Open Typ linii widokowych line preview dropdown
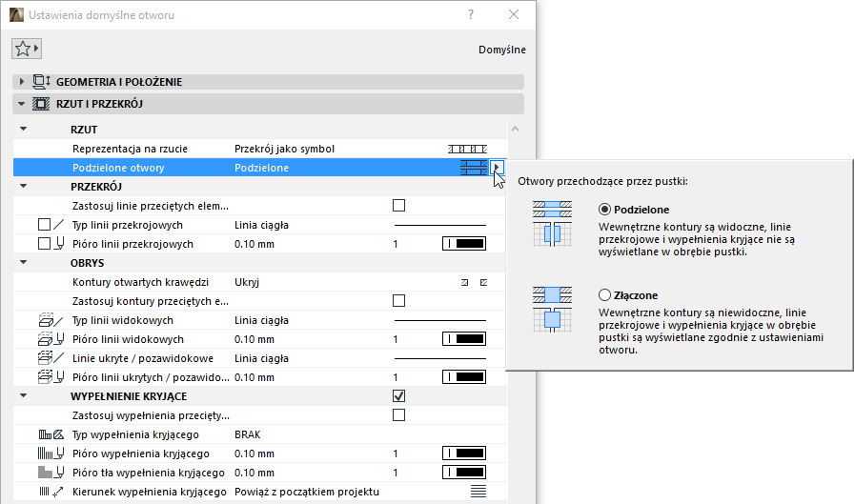Viewport: 855px width, 504px height. [440, 320]
